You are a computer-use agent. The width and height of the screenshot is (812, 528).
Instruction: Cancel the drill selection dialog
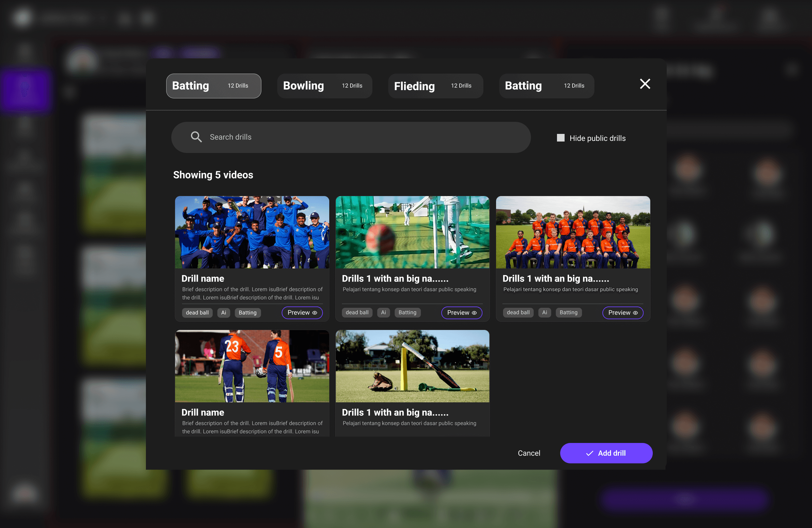coord(529,453)
